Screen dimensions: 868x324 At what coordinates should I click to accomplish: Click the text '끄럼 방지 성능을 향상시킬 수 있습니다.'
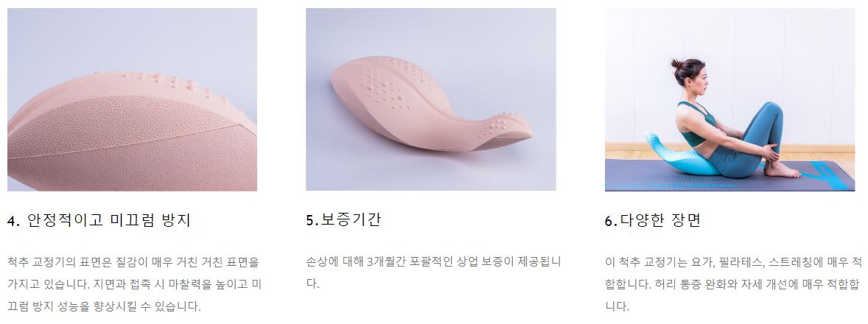click(104, 306)
